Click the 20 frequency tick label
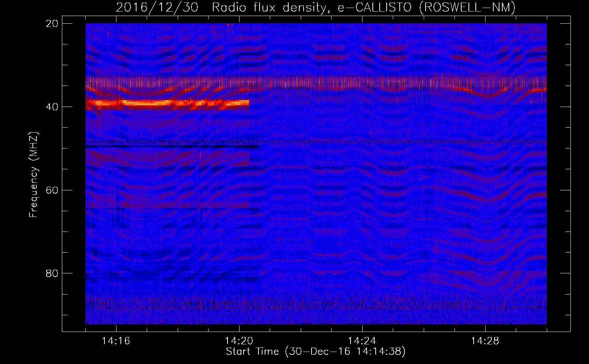Viewport: 589px width, 364px height. pyautogui.click(x=52, y=24)
